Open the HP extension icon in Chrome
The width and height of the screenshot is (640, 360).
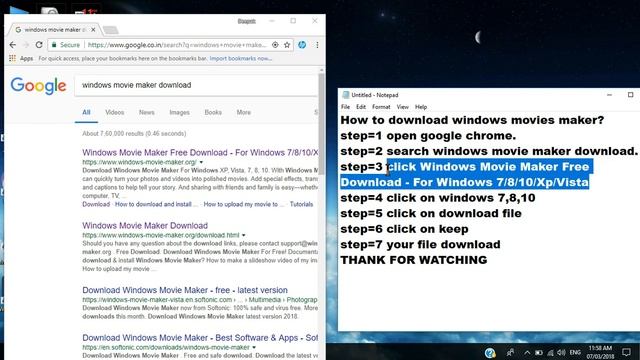pos(302,45)
